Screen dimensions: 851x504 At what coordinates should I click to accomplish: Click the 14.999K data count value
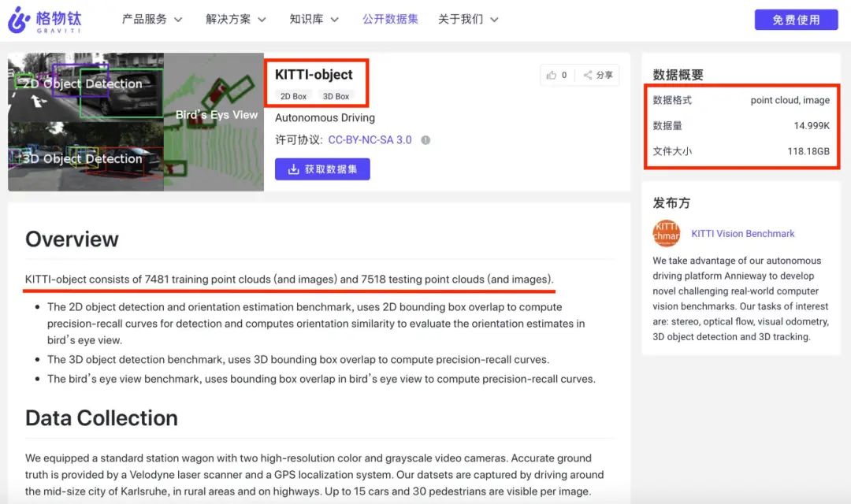tap(812, 126)
